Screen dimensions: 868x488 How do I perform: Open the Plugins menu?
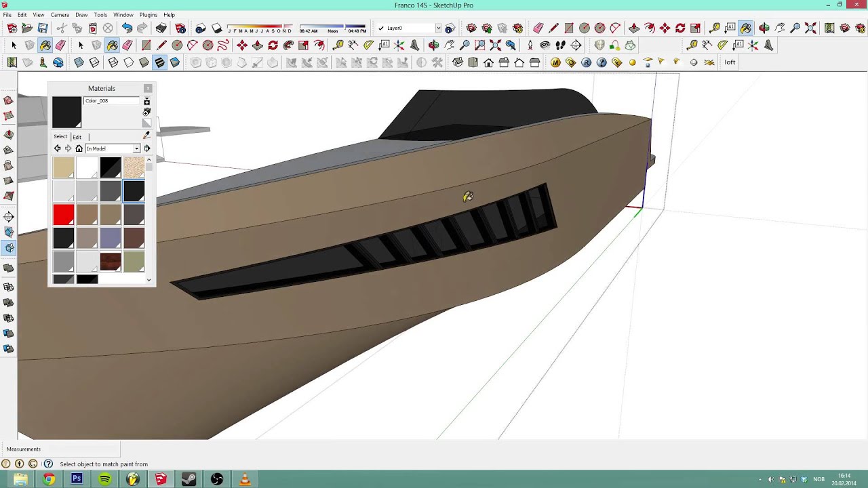pyautogui.click(x=148, y=15)
